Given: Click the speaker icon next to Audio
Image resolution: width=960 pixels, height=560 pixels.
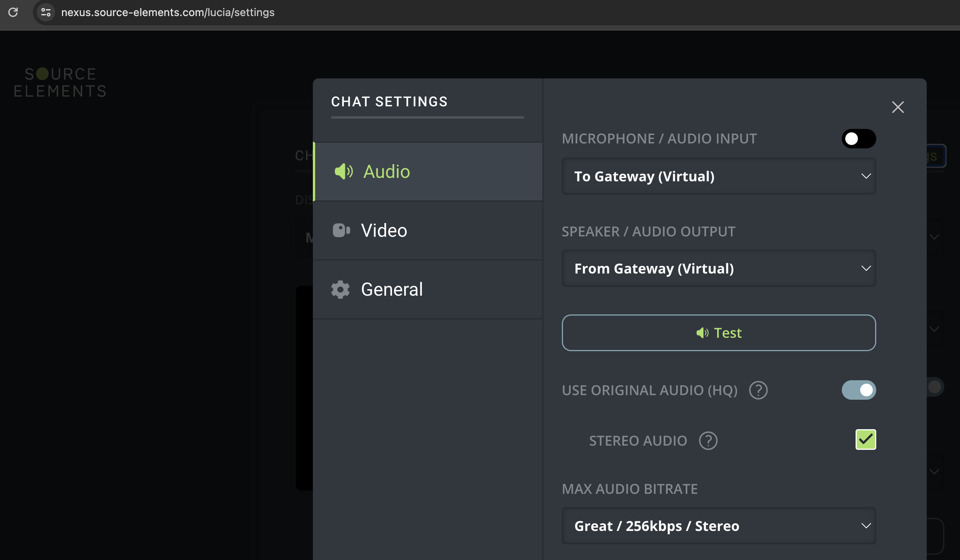Looking at the screenshot, I should 343,171.
